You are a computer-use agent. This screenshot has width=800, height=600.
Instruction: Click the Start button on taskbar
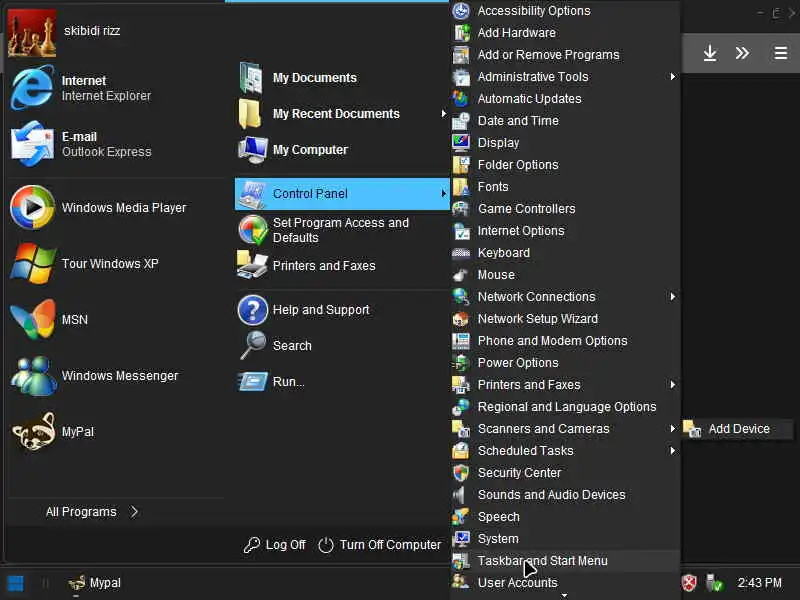pyautogui.click(x=15, y=583)
